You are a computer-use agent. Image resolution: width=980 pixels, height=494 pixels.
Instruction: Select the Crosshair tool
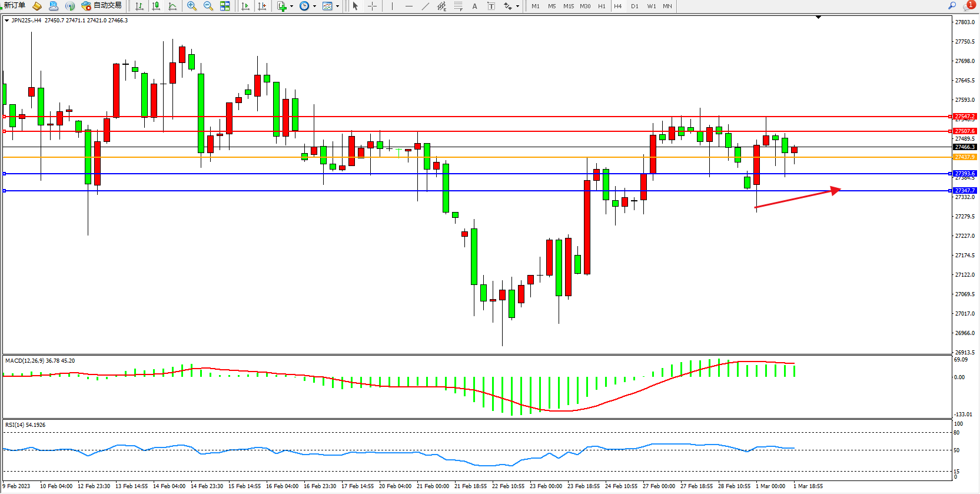(x=372, y=6)
